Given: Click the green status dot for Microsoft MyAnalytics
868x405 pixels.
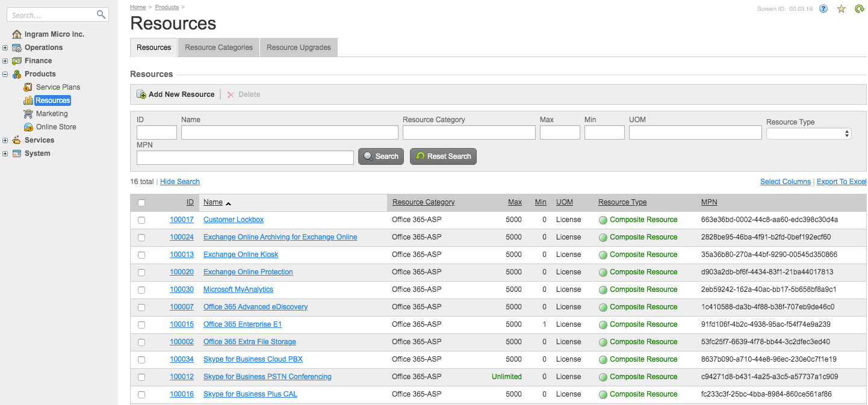Looking at the screenshot, I should (603, 290).
